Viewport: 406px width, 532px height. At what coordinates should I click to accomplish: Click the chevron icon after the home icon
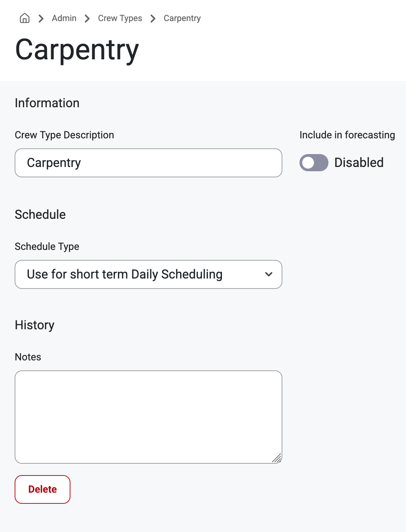pos(41,18)
